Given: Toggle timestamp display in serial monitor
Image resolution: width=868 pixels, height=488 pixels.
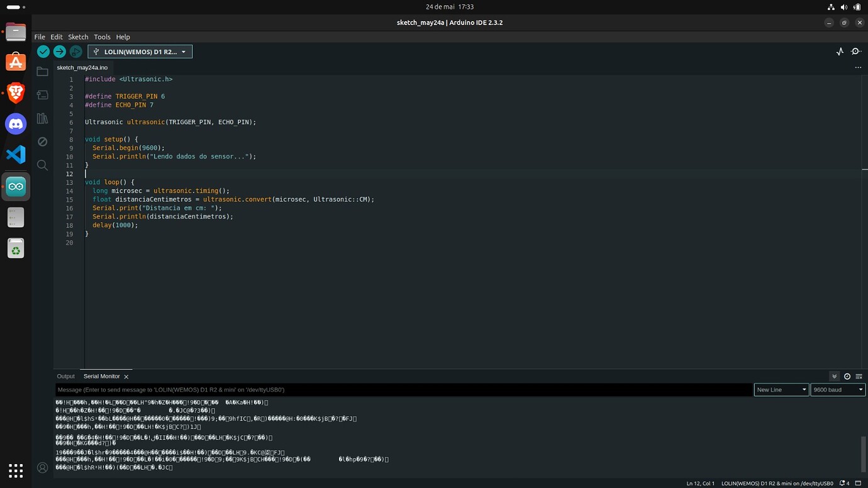Looking at the screenshot, I should (x=847, y=376).
